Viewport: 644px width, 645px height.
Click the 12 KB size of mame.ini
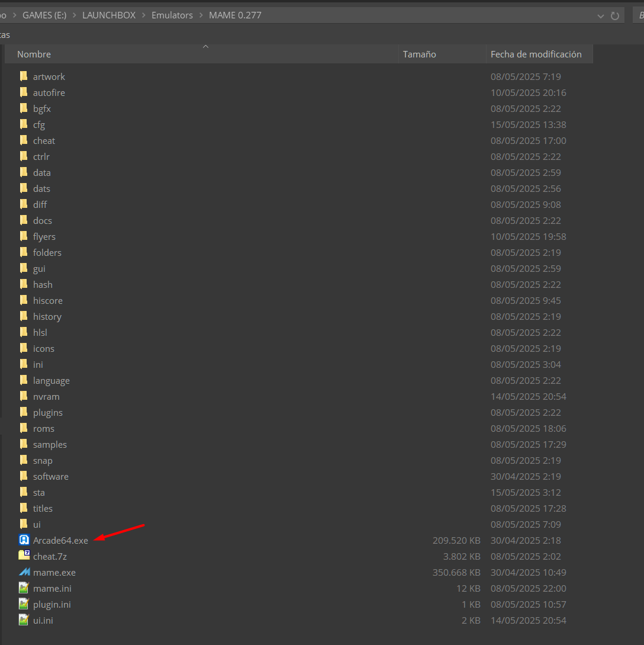468,589
